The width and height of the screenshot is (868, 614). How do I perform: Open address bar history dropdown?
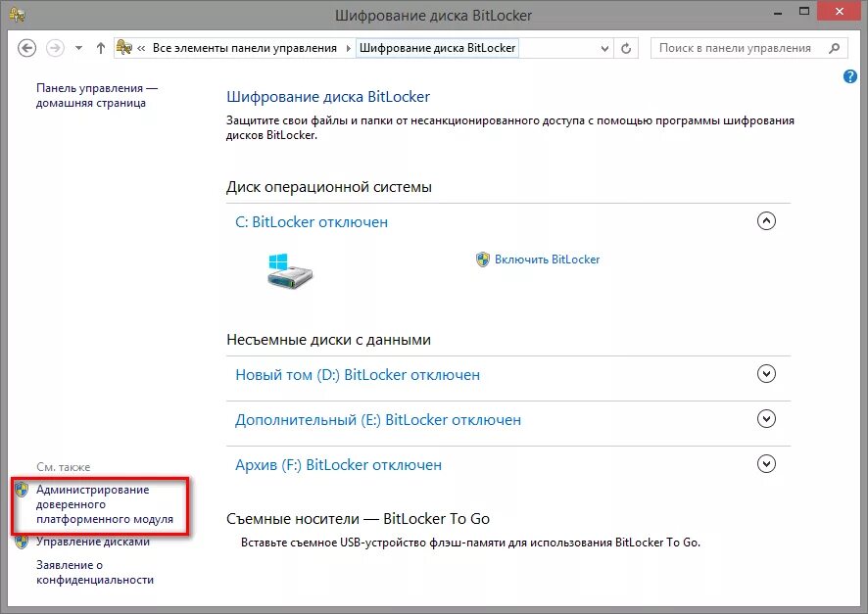604,49
